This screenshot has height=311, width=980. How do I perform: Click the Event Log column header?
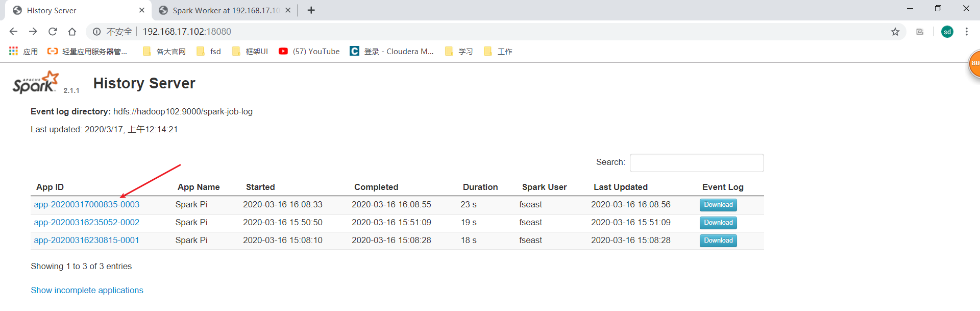click(x=723, y=187)
